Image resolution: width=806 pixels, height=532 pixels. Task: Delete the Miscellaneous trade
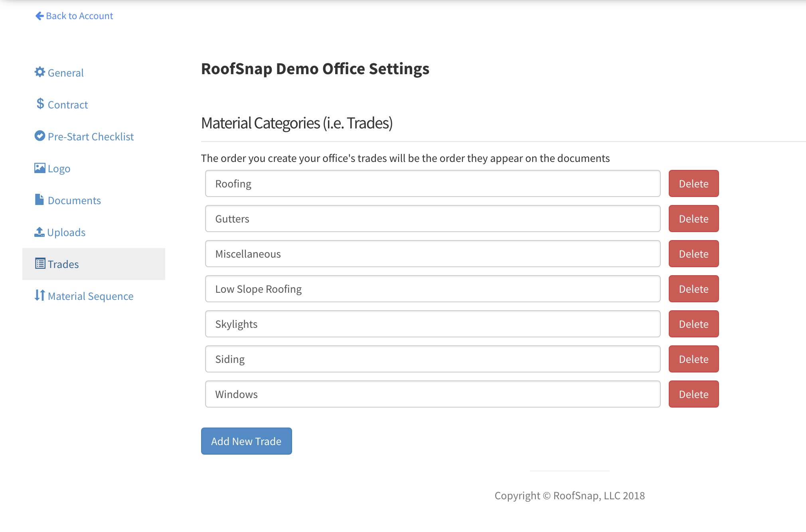coord(694,254)
